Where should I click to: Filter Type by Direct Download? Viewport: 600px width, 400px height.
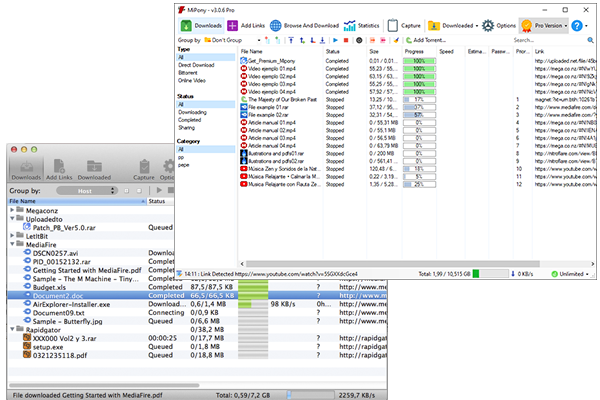coord(196,65)
